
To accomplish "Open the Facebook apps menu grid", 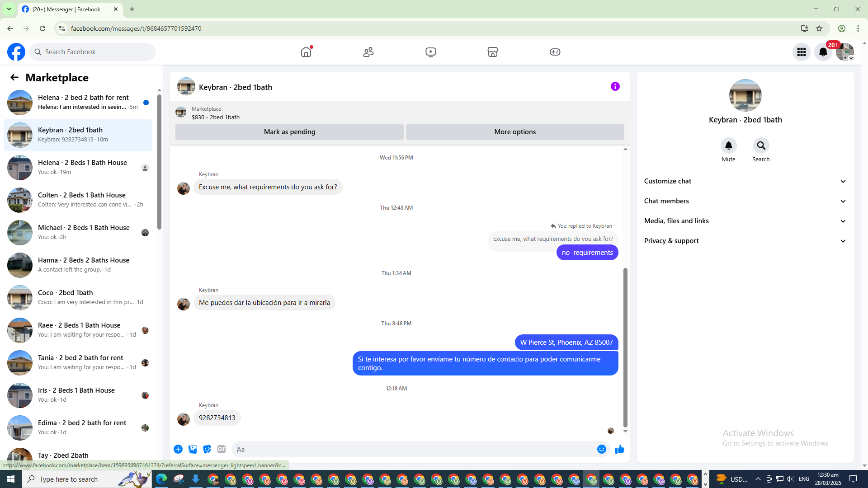I will 802,52.
